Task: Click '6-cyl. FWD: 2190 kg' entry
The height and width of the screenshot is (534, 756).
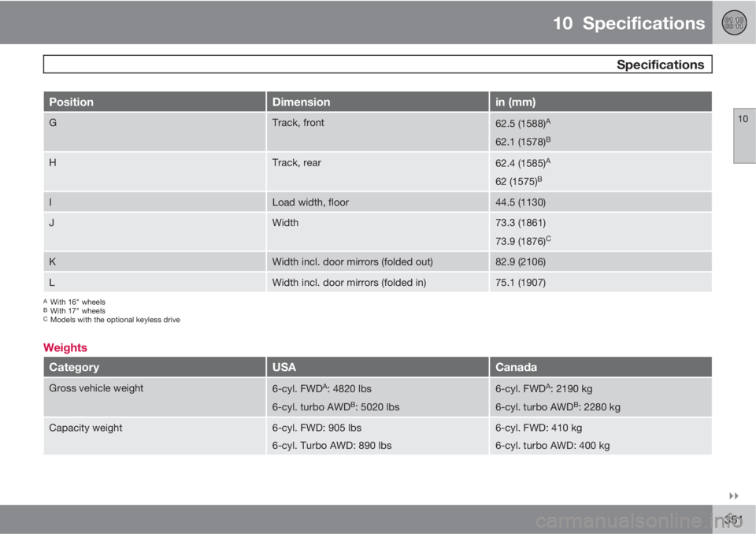Action: [544, 388]
